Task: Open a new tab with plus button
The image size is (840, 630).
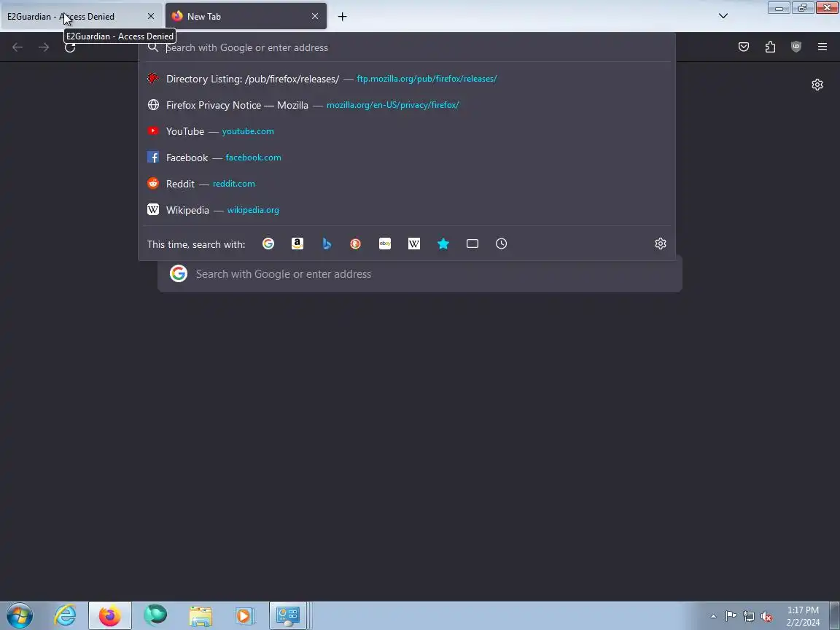Action: pos(342,17)
